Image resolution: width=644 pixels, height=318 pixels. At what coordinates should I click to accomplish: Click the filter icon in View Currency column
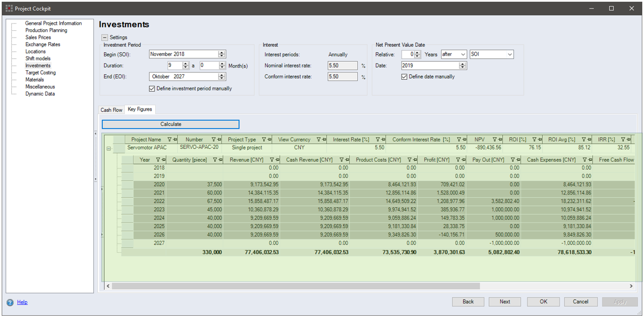point(318,139)
